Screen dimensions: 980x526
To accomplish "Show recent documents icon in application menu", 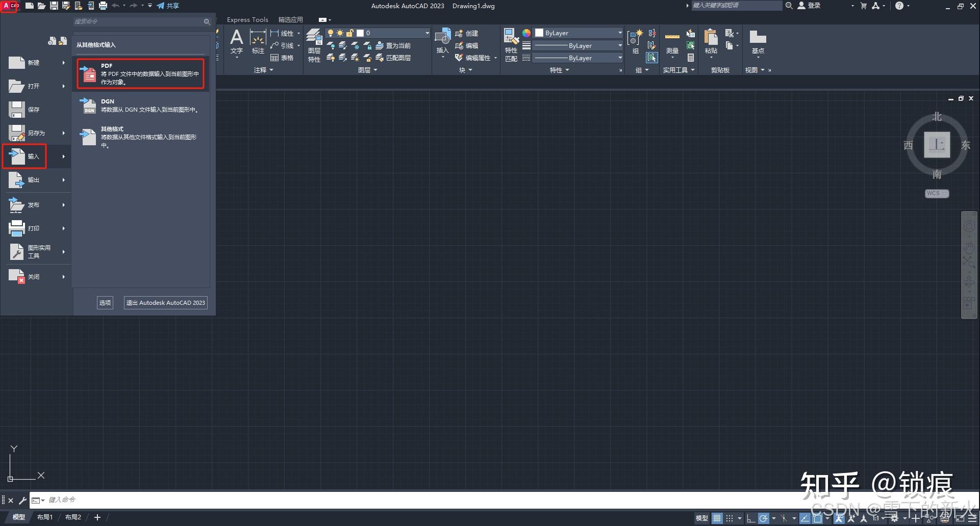I will coord(52,41).
